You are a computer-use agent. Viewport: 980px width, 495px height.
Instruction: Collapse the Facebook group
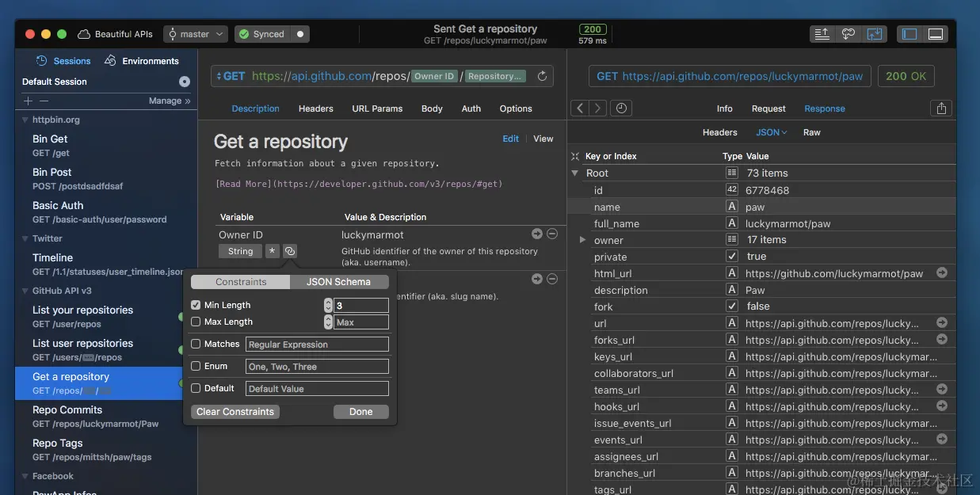point(25,476)
